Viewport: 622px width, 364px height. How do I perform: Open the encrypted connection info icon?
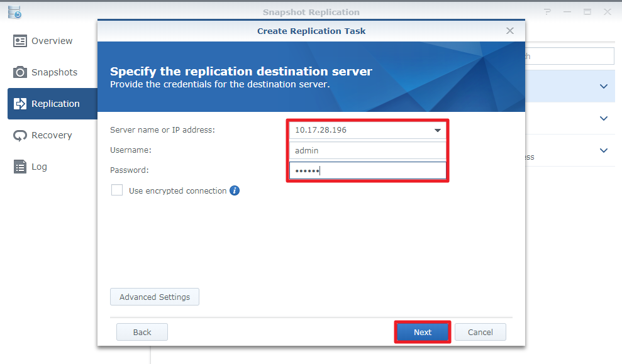coord(235,190)
